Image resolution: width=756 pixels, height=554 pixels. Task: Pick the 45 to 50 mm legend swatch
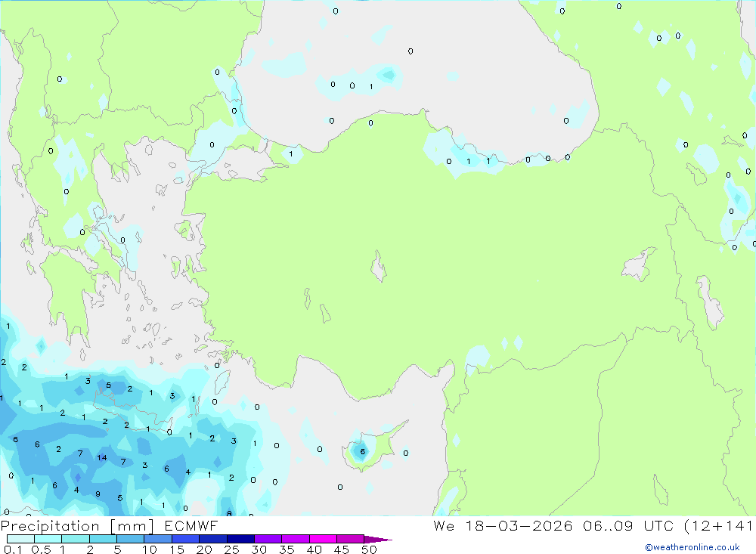click(351, 539)
